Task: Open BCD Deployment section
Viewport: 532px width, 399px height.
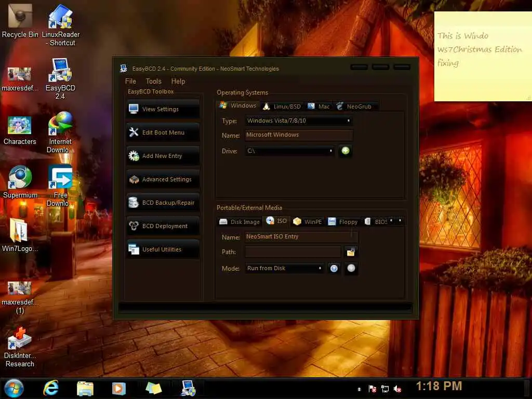Action: (x=163, y=226)
